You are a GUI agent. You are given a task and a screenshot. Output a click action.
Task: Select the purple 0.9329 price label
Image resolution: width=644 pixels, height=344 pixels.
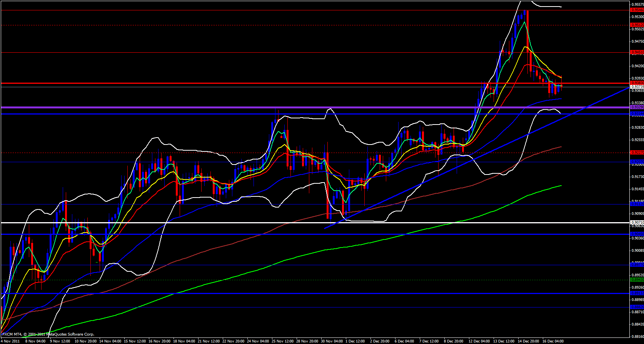(x=637, y=107)
